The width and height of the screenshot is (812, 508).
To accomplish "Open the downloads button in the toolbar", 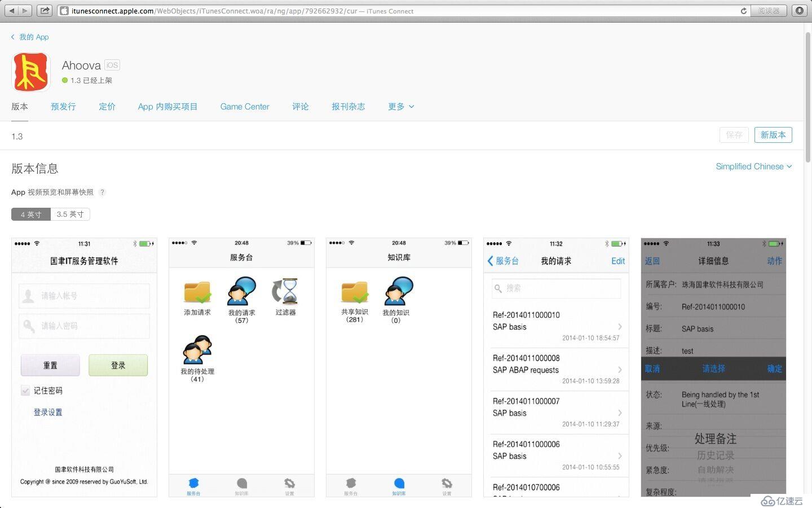I will click(x=800, y=11).
